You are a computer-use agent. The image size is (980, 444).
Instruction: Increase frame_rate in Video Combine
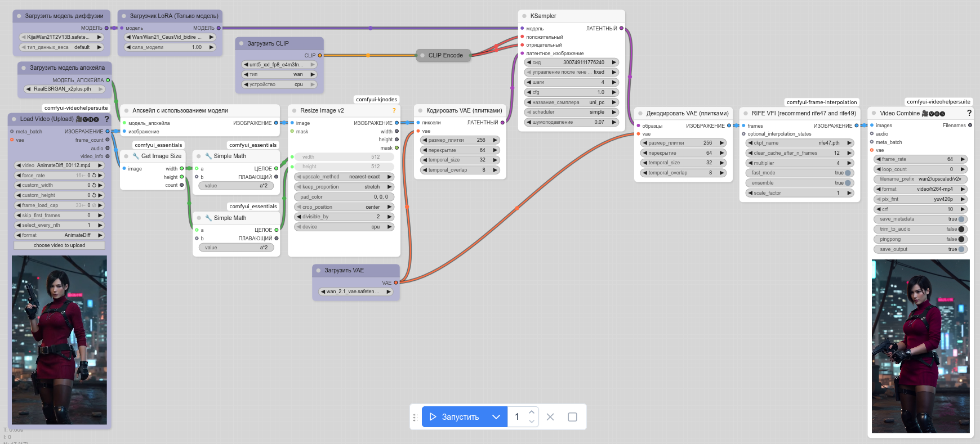[963, 159]
